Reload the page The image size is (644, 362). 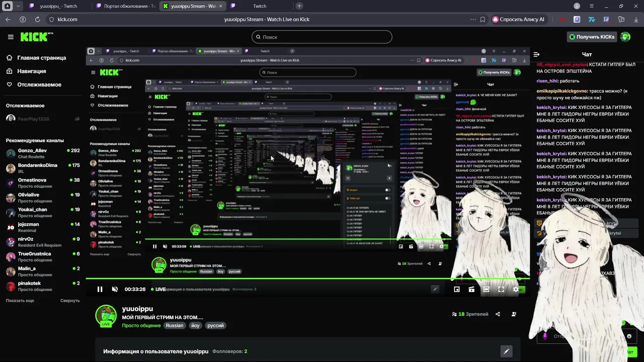coord(37,19)
